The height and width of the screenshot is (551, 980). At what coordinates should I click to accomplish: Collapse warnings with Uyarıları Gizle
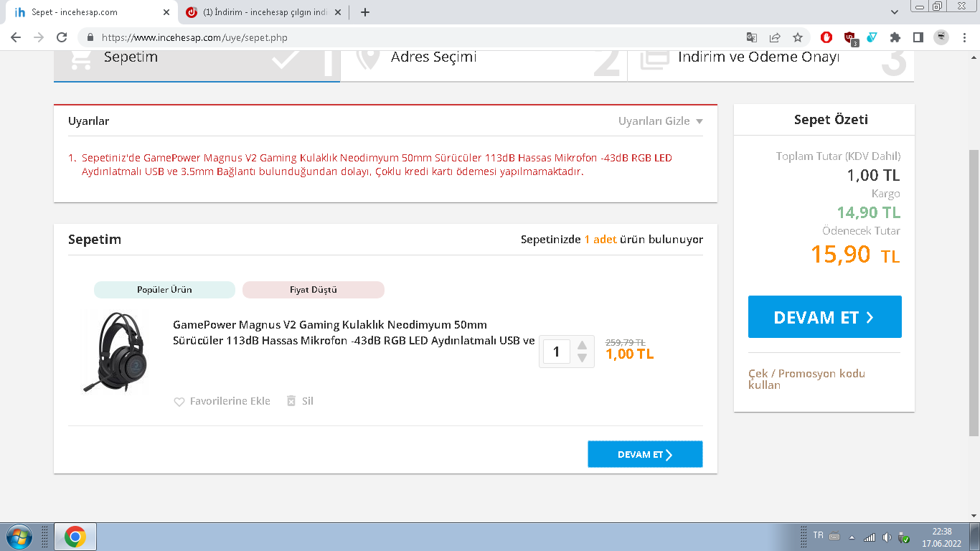(660, 121)
